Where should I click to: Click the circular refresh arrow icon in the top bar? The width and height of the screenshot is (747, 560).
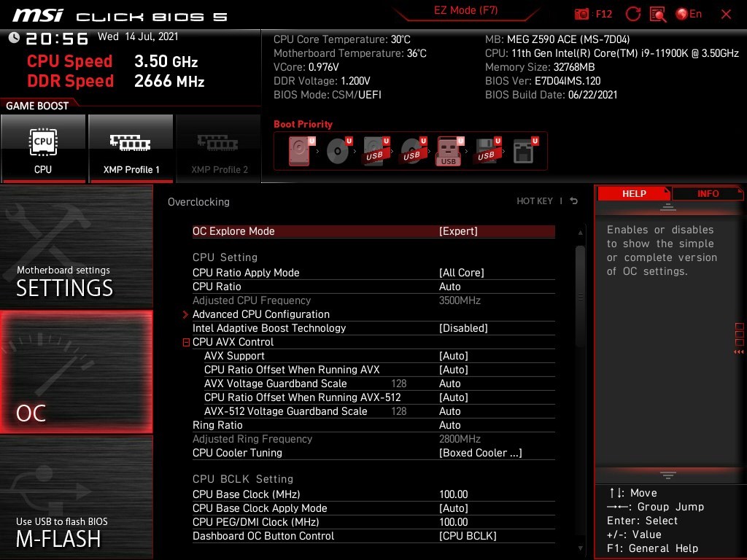point(633,14)
